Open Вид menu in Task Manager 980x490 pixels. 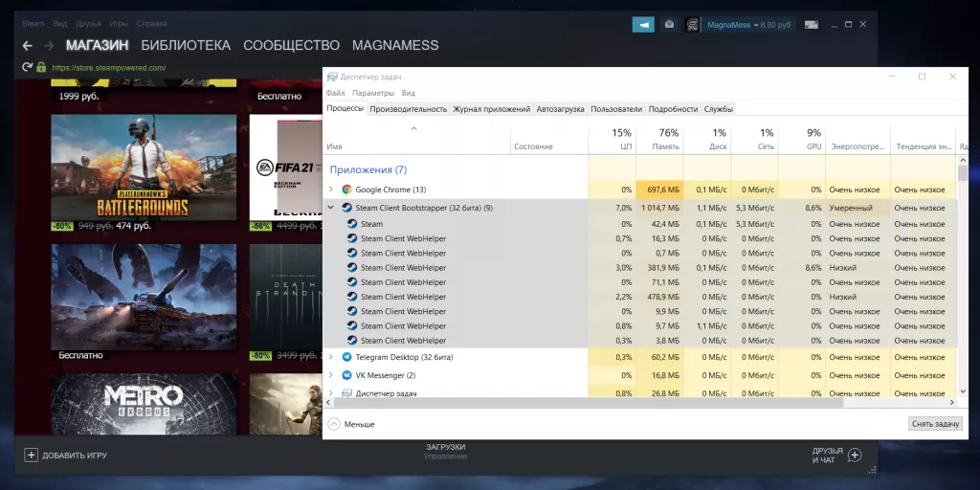408,93
